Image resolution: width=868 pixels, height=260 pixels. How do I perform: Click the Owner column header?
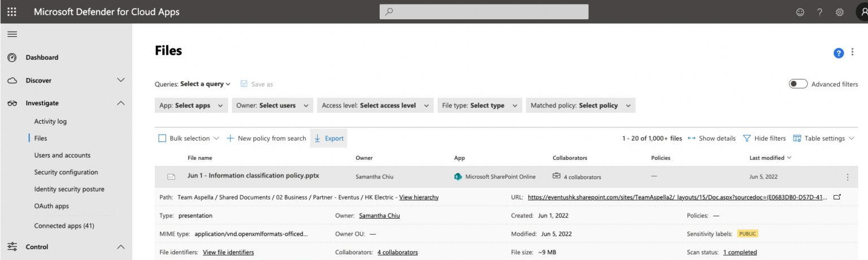pos(364,158)
